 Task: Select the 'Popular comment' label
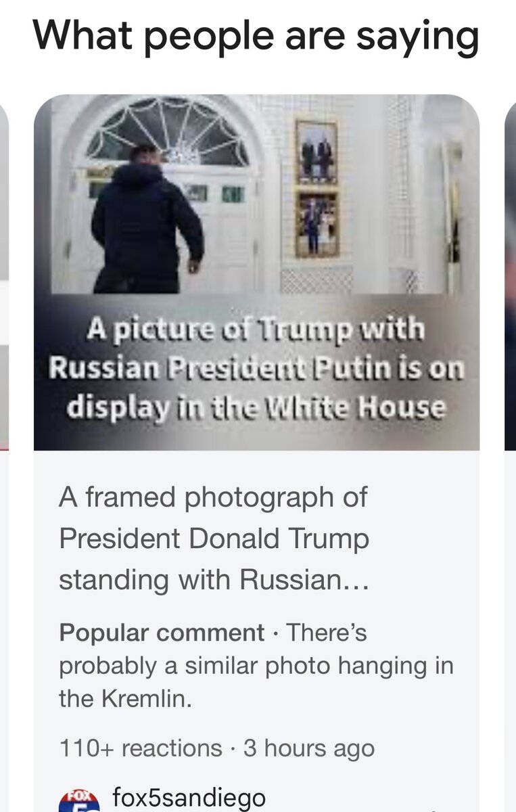[162, 633]
